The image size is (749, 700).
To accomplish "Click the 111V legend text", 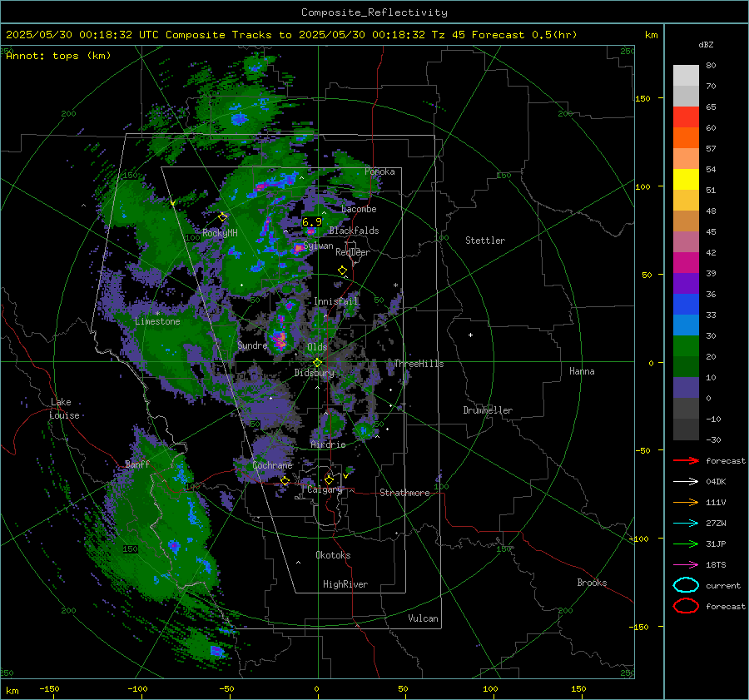I will tap(716, 502).
